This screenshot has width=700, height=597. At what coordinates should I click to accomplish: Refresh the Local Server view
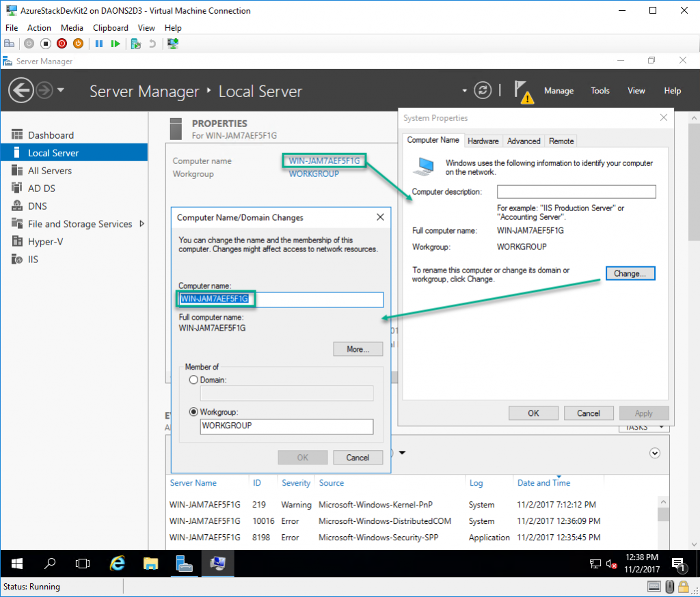[x=484, y=89]
